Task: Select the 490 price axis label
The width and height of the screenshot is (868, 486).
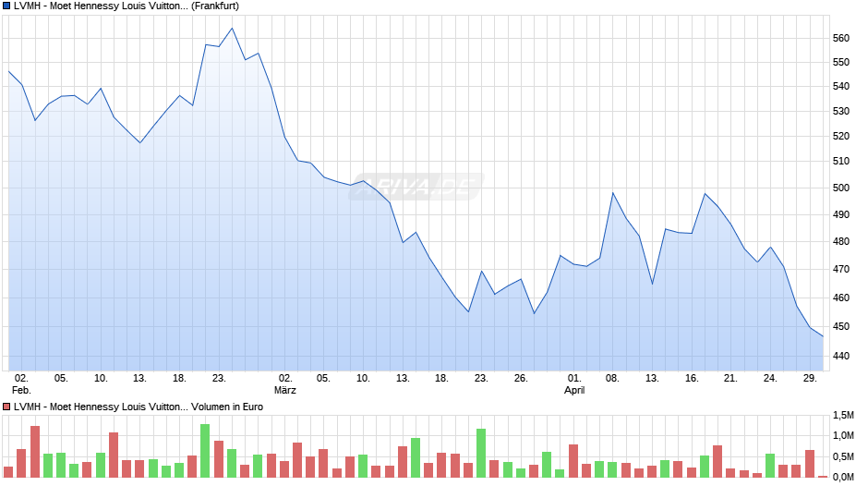Action: (x=841, y=214)
